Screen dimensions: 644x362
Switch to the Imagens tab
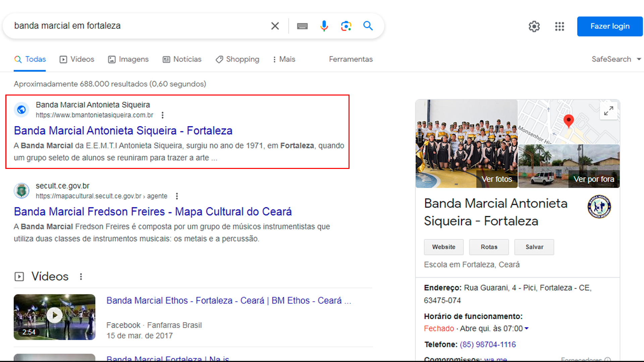click(x=128, y=59)
